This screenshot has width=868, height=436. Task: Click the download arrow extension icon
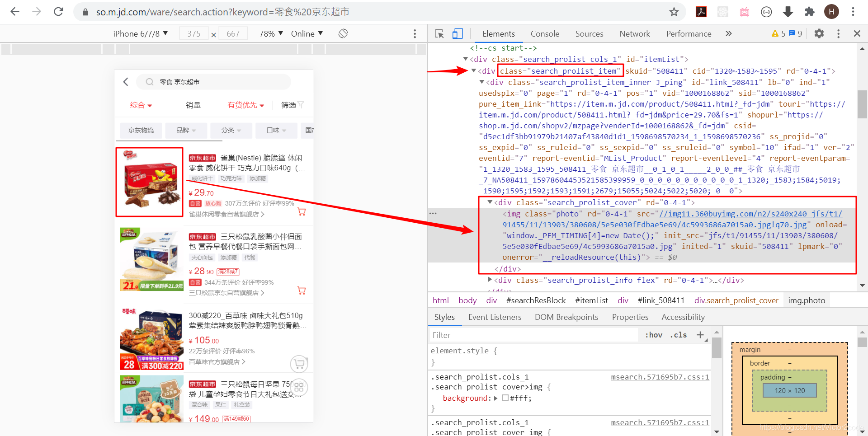788,12
